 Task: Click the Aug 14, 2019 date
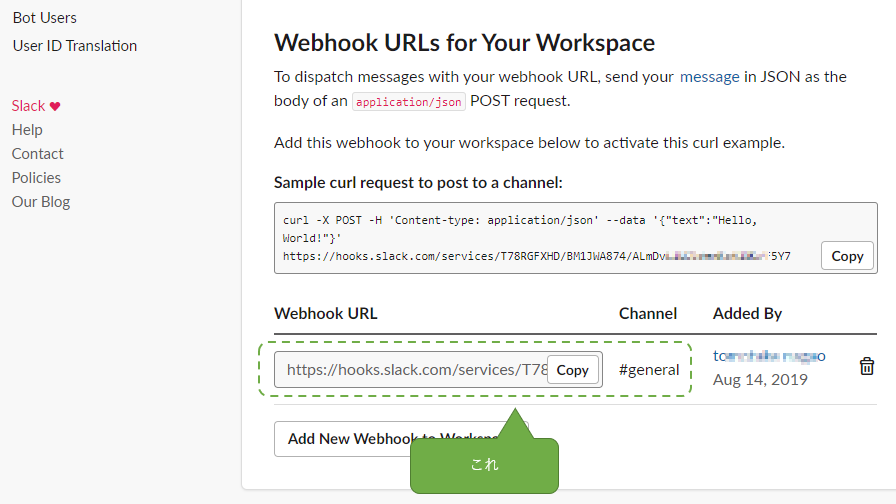pyautogui.click(x=760, y=380)
